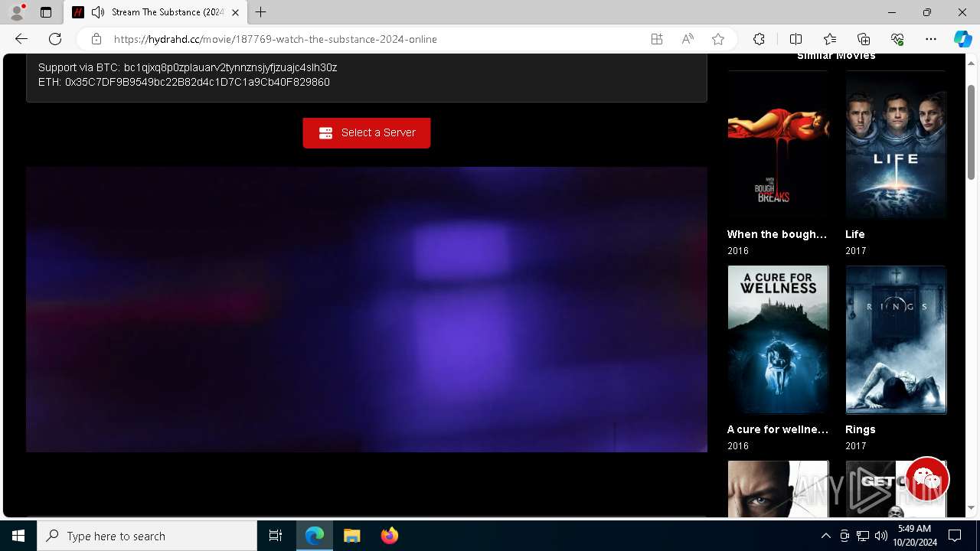Open the browser profile icon

pyautogui.click(x=17, y=12)
